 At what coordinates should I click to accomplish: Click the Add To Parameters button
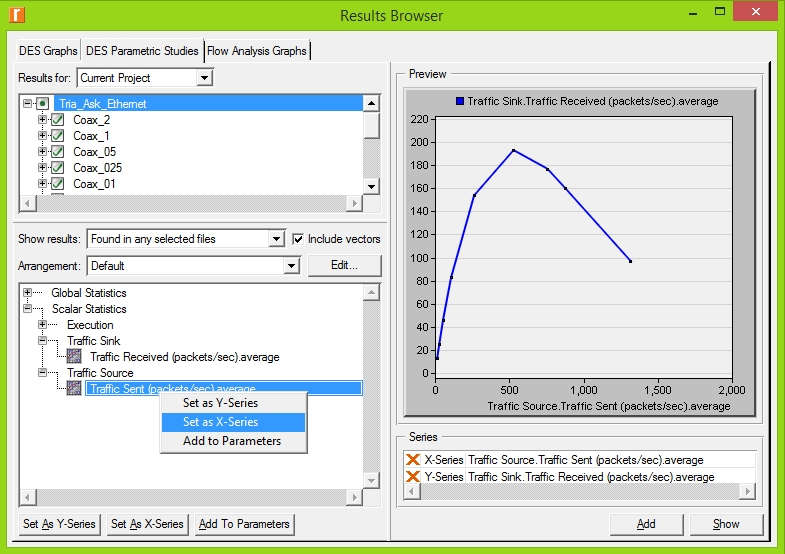pos(244,524)
